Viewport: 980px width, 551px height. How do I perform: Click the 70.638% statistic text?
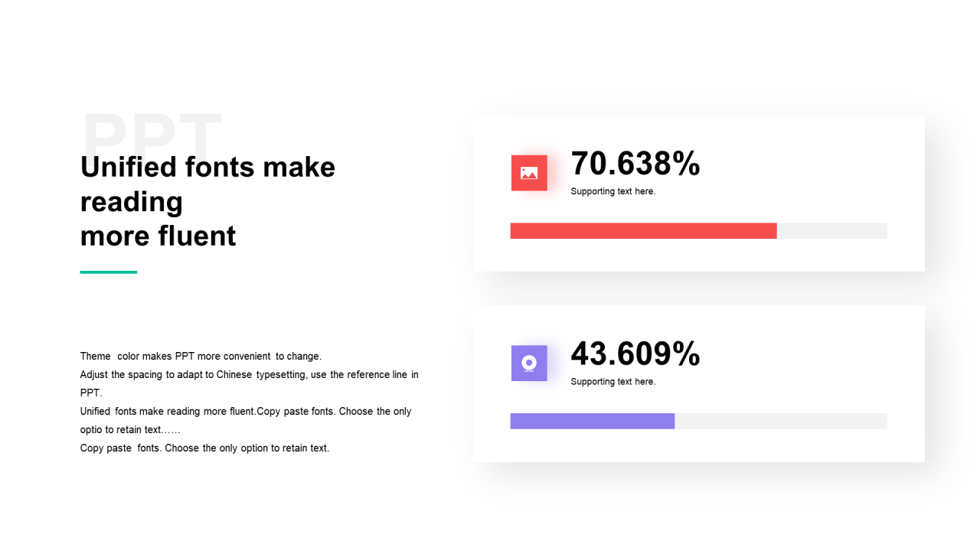(635, 164)
